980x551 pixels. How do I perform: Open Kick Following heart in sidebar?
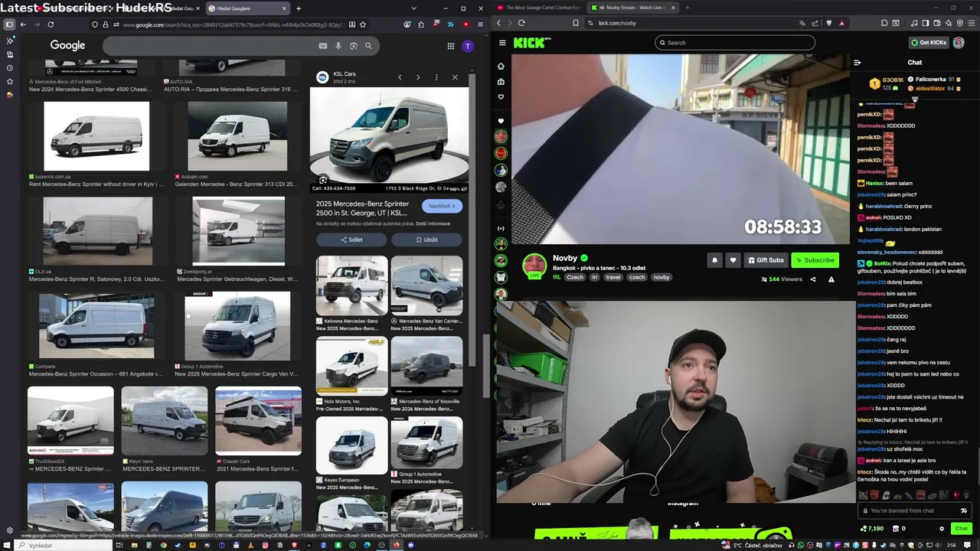(501, 97)
